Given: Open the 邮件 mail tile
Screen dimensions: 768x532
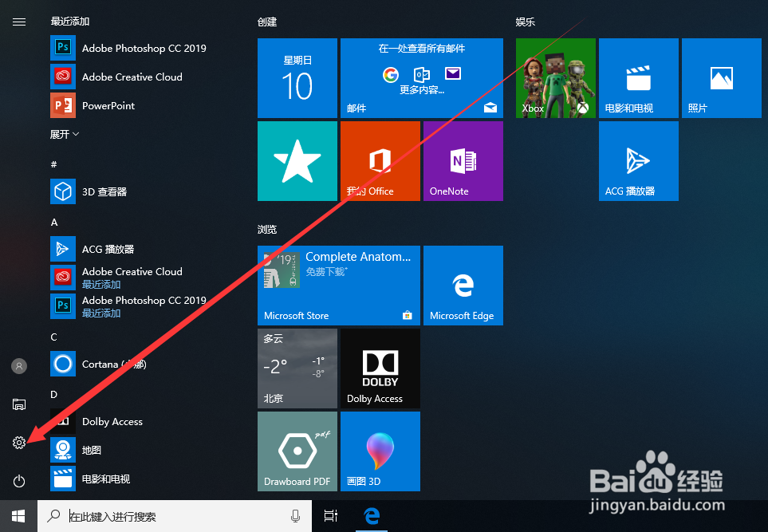Looking at the screenshot, I should pyautogui.click(x=422, y=78).
